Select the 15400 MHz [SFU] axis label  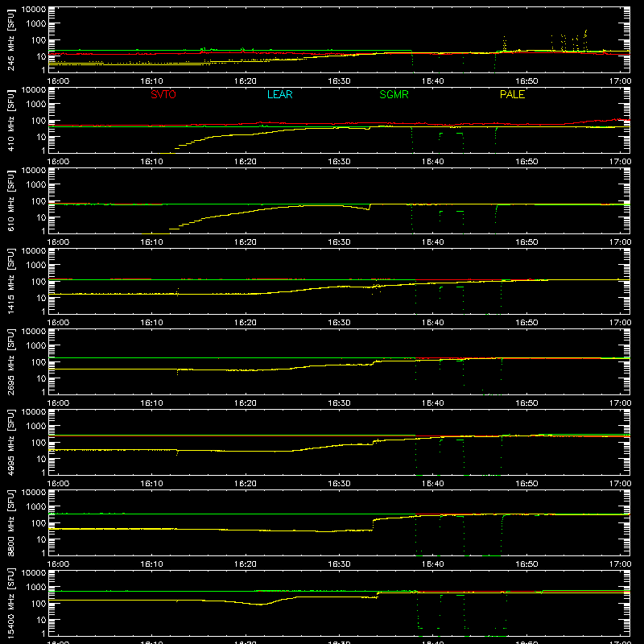tap(10, 603)
